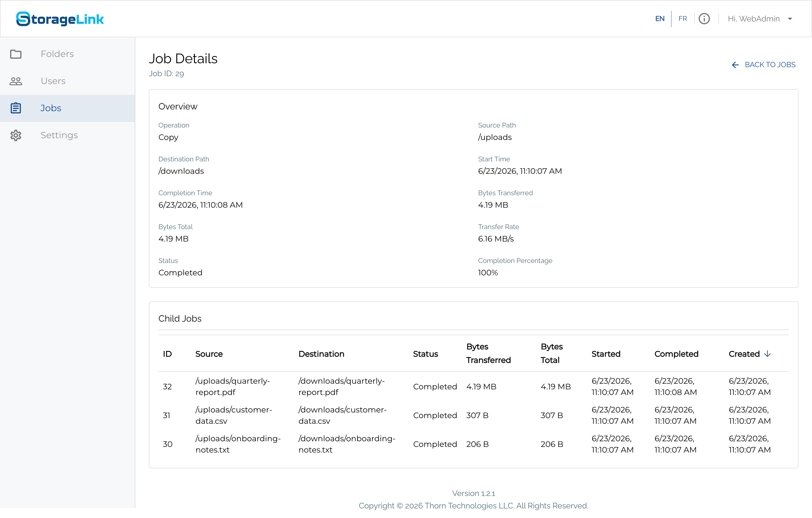Image resolution: width=812 pixels, height=518 pixels.
Task: Sort by Bytes Transferred column header
Action: [488, 353]
